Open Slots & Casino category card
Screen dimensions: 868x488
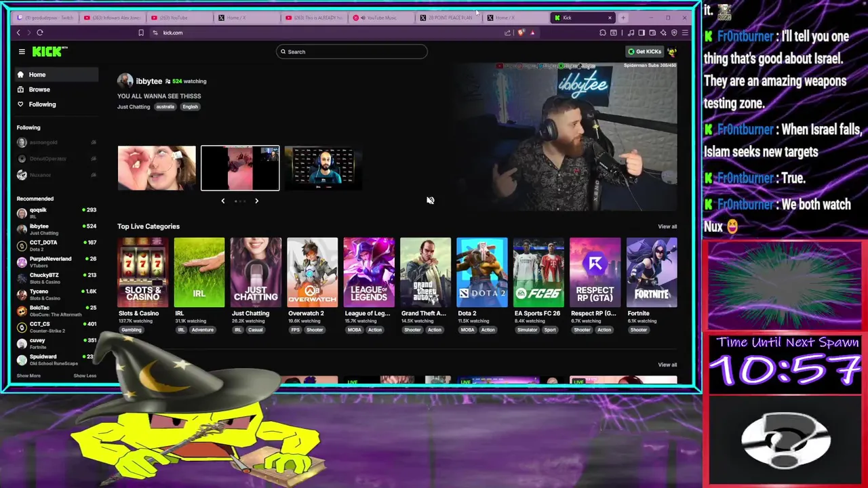(x=142, y=272)
